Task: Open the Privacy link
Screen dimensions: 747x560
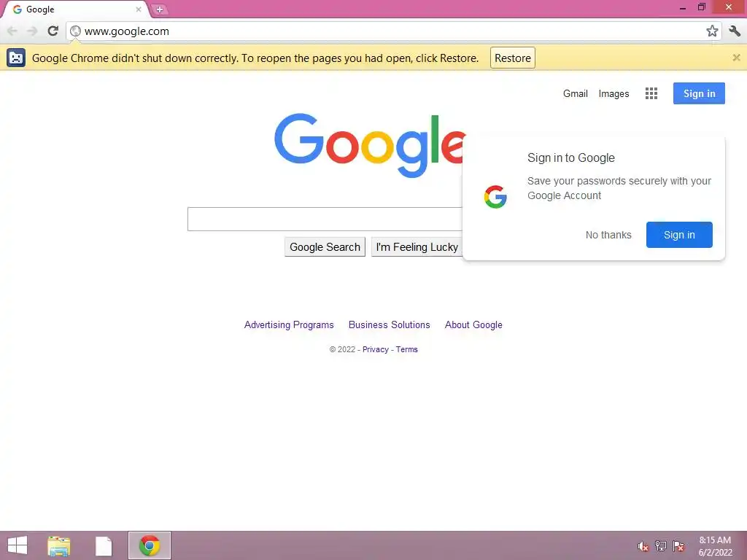Action: [376, 349]
